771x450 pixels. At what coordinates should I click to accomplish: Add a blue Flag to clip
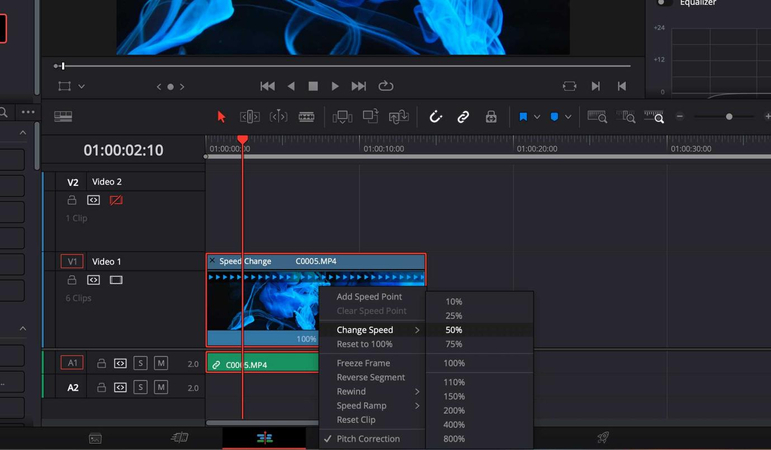coord(523,117)
